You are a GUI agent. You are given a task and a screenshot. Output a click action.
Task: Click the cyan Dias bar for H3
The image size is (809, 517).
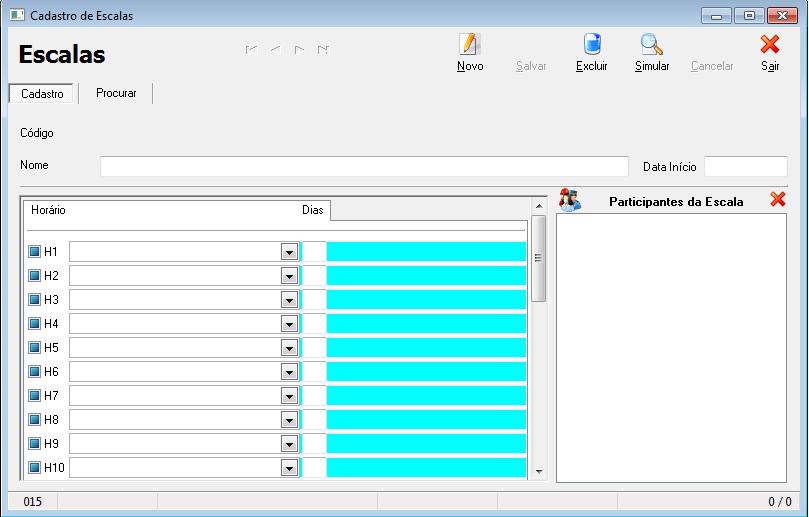point(426,300)
